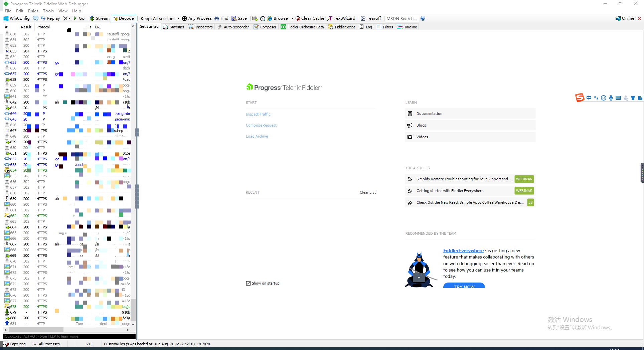Screen dimensions: 644x350
Task: Toggle Capturing in the status bar
Action: (15, 344)
